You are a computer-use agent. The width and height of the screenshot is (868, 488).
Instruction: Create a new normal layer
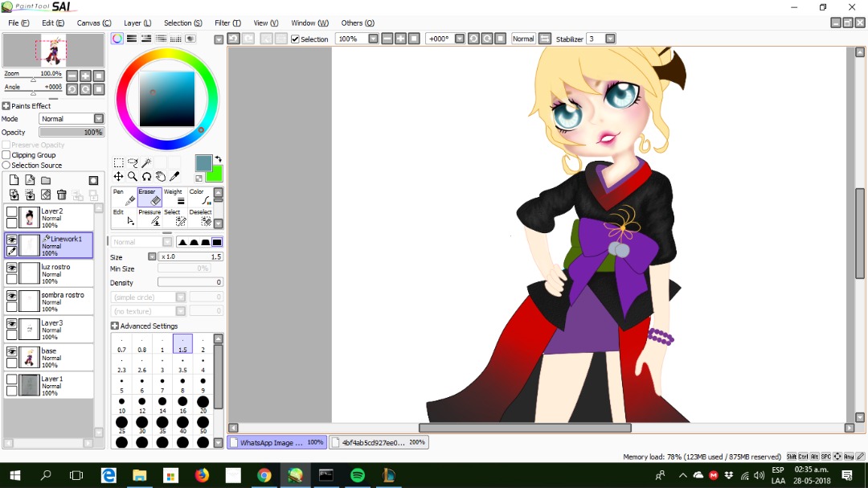[x=14, y=180]
